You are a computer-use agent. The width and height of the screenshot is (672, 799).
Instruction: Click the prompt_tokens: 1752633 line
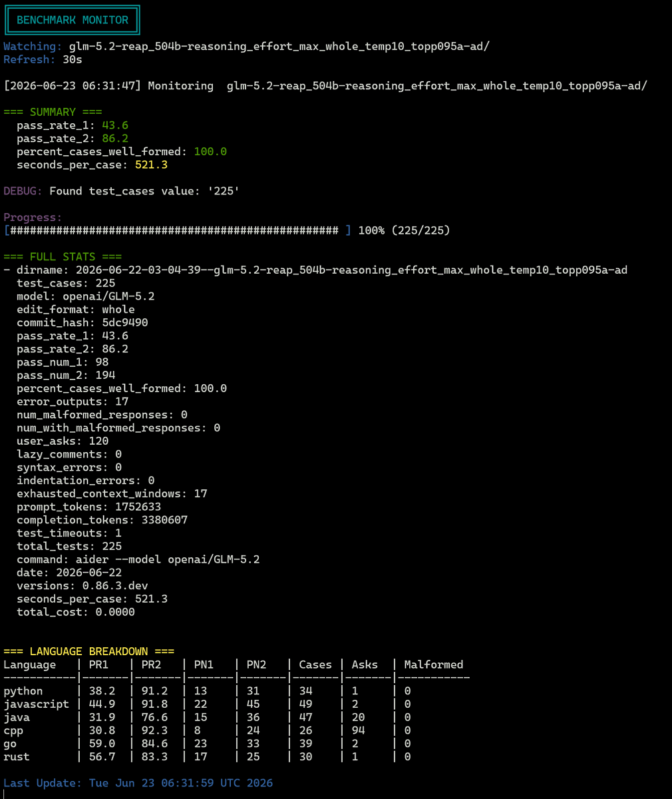(x=89, y=507)
